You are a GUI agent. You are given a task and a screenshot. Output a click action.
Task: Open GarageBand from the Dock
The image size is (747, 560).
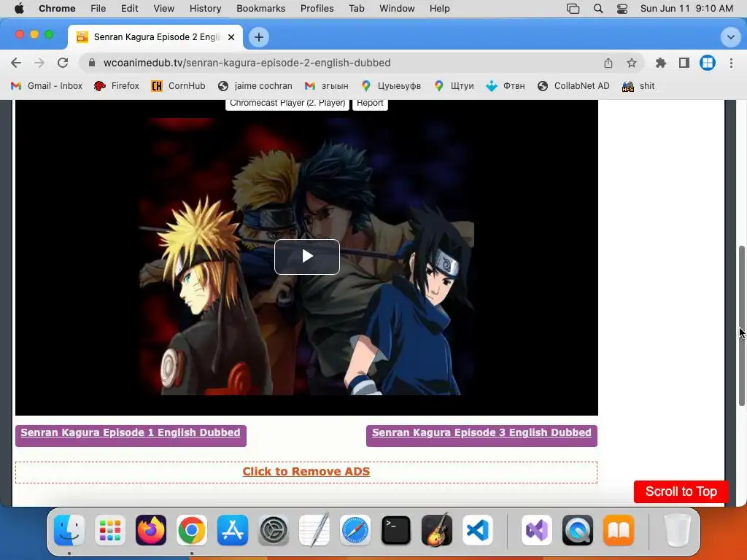(x=437, y=530)
